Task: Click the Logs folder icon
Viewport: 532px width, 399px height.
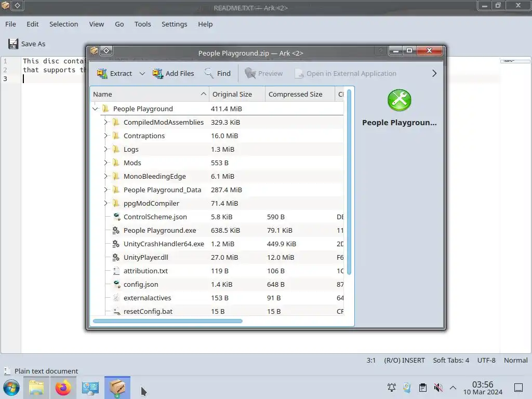Action: [116, 149]
